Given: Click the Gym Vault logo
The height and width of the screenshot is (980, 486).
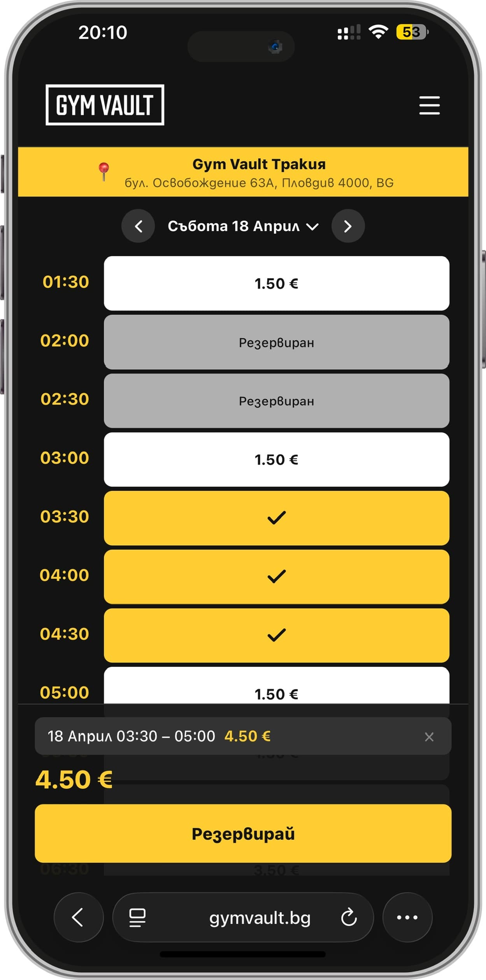Looking at the screenshot, I should [105, 105].
